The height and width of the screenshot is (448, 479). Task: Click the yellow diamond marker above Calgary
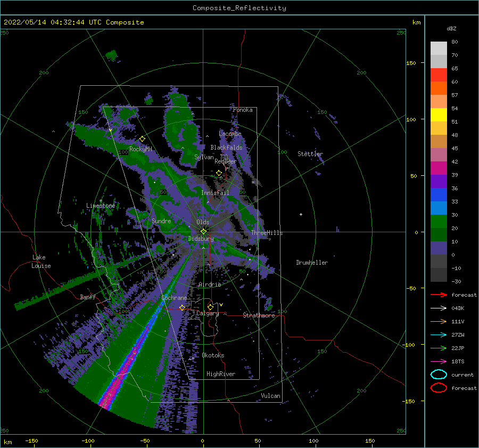coord(210,307)
